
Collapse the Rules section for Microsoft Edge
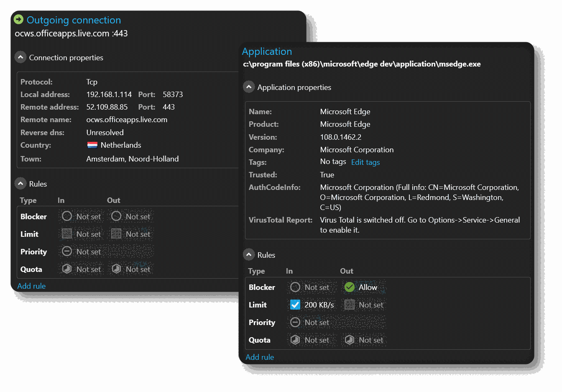(x=249, y=254)
